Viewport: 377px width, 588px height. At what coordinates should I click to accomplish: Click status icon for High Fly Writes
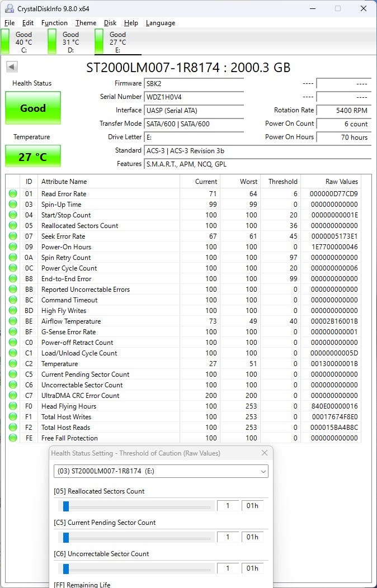pyautogui.click(x=13, y=311)
